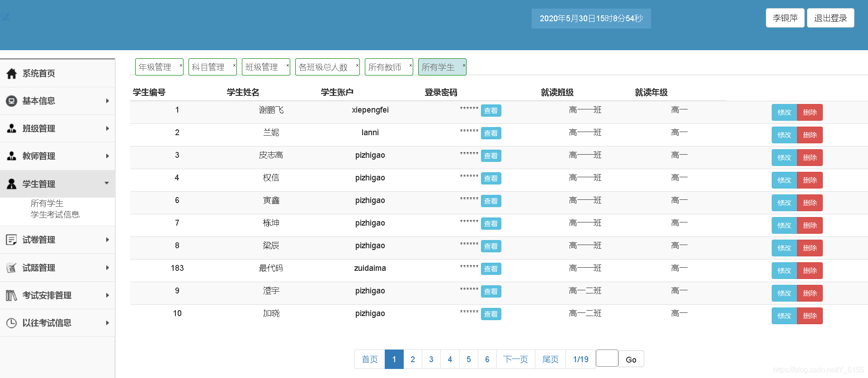View password for student 最代码
868x378 pixels.
[491, 269]
